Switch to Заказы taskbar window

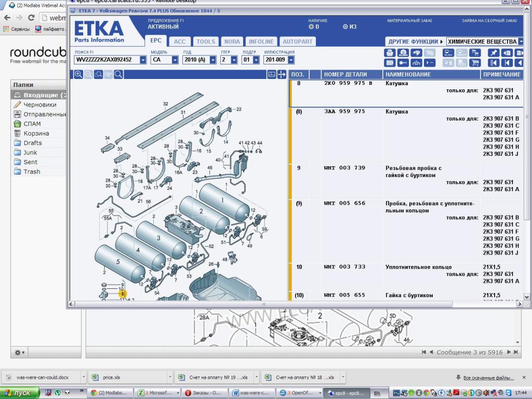pyautogui.click(x=203, y=393)
